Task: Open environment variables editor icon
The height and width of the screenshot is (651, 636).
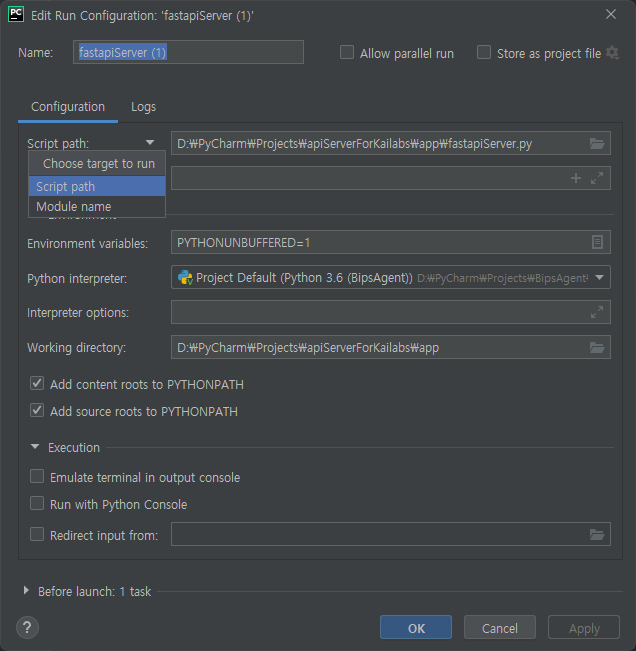Action: 597,242
